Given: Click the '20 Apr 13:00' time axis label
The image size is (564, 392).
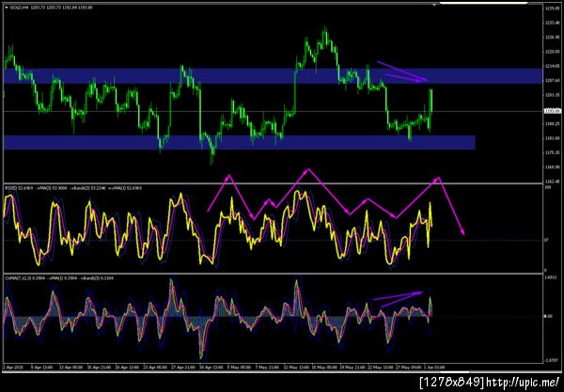Looking at the screenshot, I should pyautogui.click(x=127, y=368).
